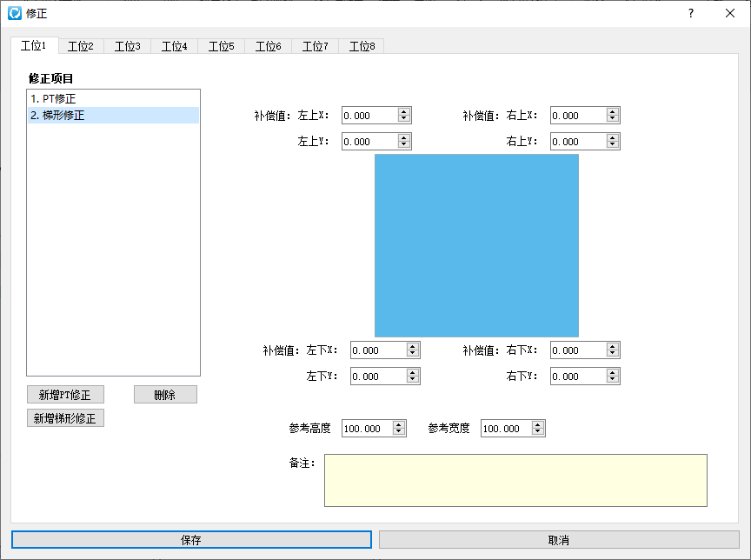Viewport: 751px width, 560px height.
Task: Decrease the 右下X value with down arrow
Action: (613, 354)
